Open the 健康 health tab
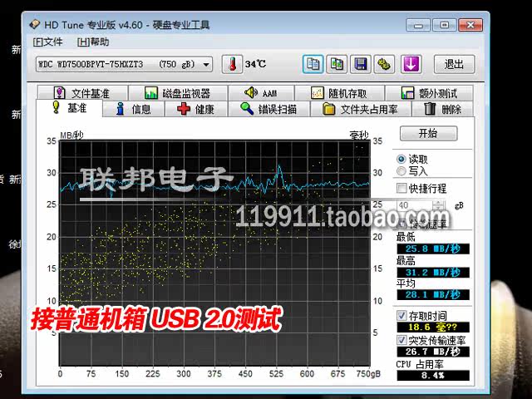The height and width of the screenshot is (399, 532). (196, 109)
